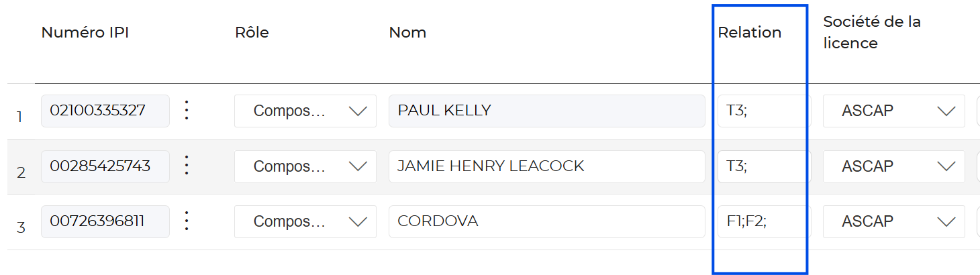Image resolution: width=980 pixels, height=275 pixels.
Task: Click the Relation field in Paul Kelly's row
Action: coord(763,111)
